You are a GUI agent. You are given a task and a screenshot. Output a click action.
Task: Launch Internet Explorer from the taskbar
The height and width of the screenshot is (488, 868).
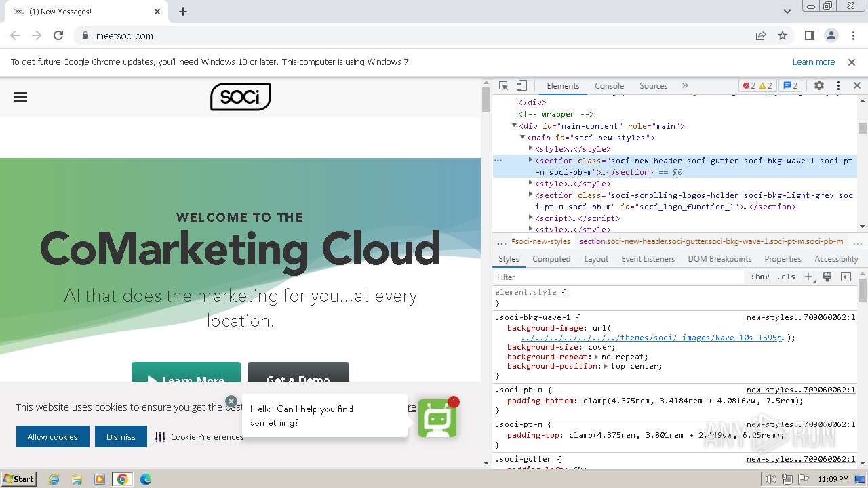[54, 479]
